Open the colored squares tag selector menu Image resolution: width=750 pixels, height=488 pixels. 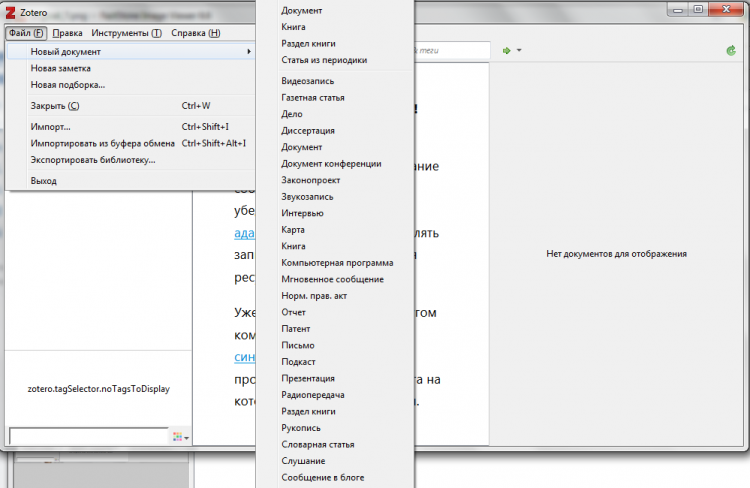click(x=180, y=437)
